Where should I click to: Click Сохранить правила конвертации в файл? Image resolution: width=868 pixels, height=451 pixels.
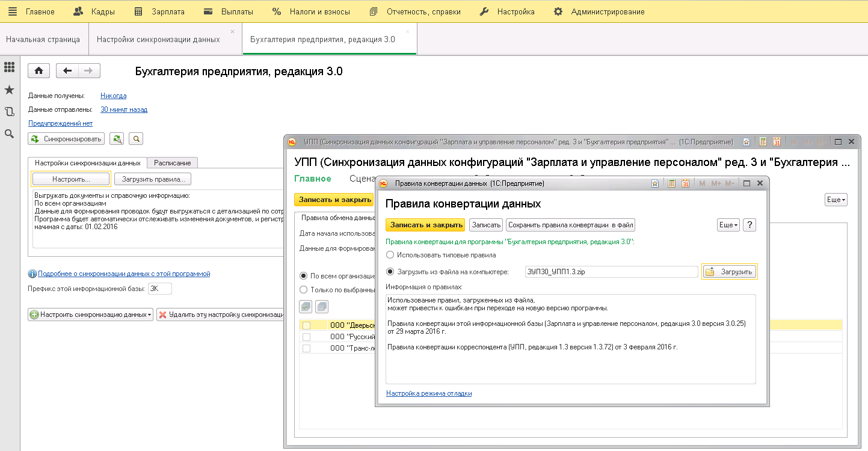[571, 225]
